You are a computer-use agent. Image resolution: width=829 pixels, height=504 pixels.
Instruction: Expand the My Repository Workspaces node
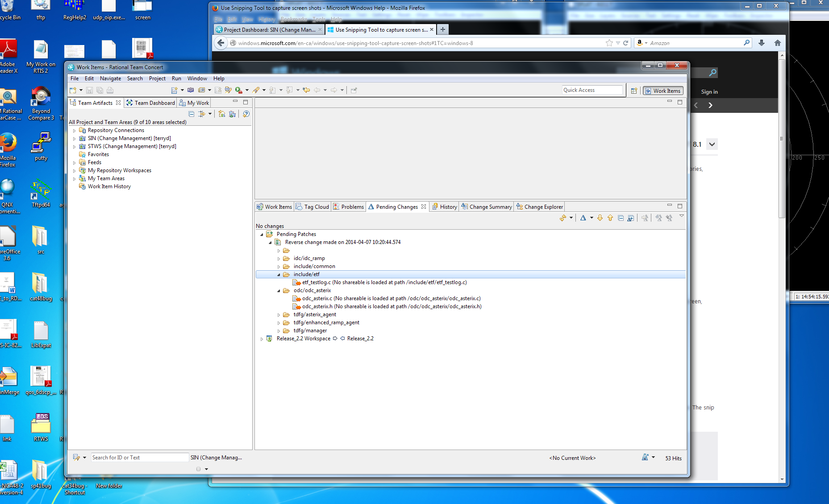tap(75, 171)
